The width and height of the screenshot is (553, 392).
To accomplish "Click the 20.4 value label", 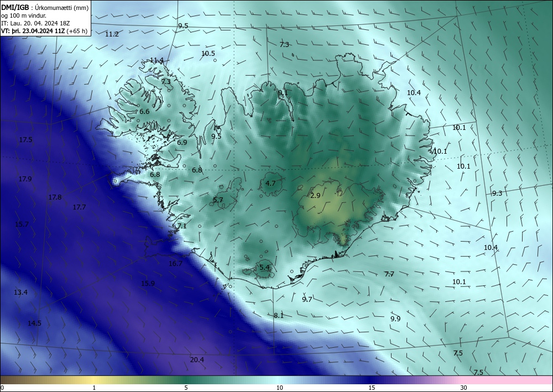I will (x=197, y=360).
